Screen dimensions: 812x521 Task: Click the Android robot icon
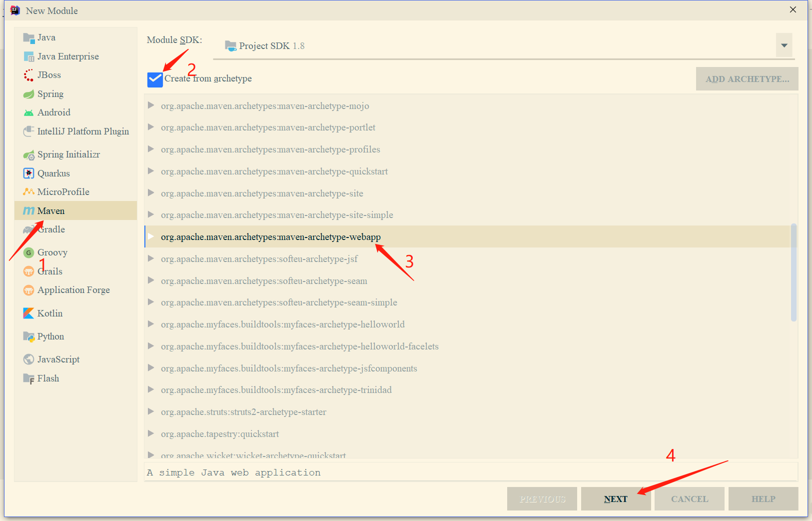(x=28, y=113)
